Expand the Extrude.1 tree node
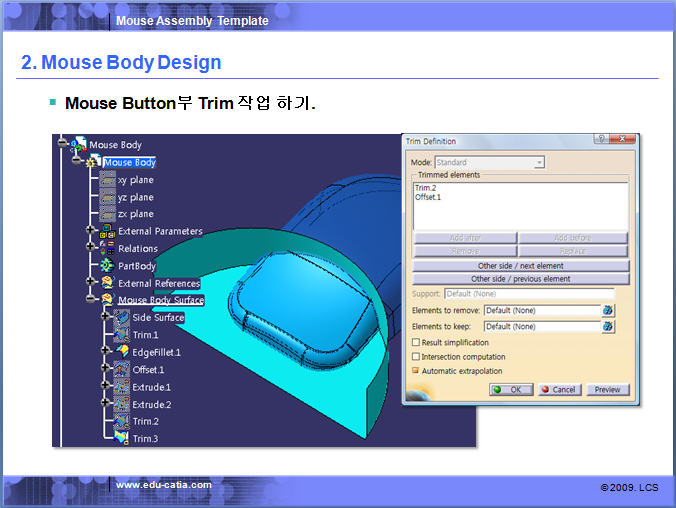Viewport: 676px width, 508px height. pos(105,387)
